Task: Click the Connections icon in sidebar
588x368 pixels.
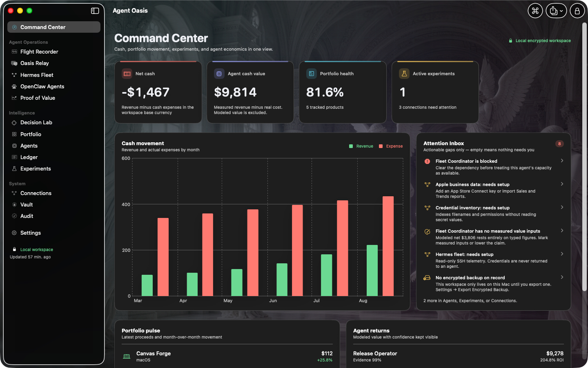Action: (x=14, y=193)
